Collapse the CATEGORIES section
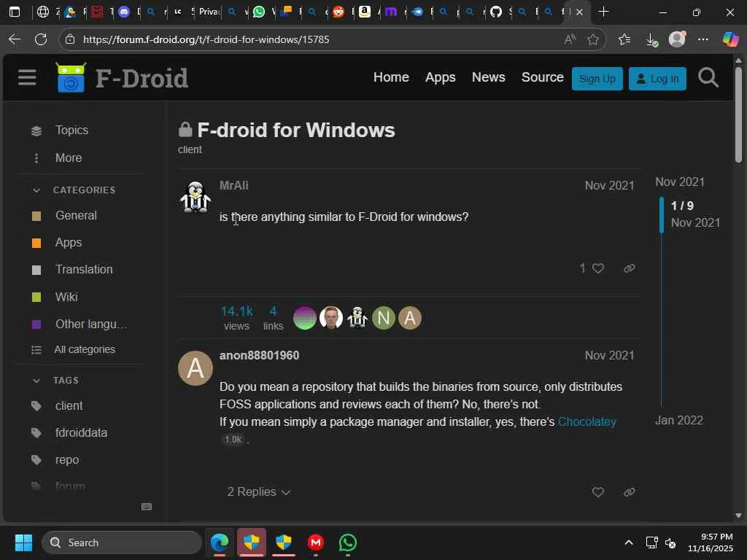Viewport: 747px width, 560px height. (x=36, y=190)
